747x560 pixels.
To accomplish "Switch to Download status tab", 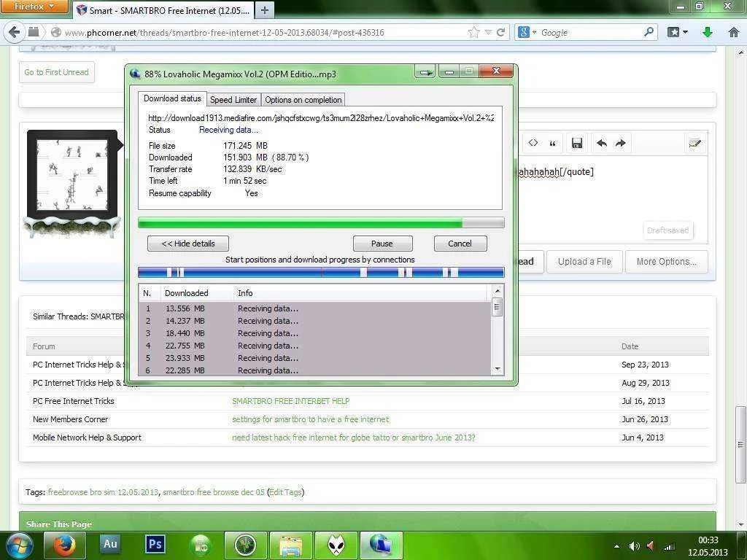I will (x=172, y=98).
